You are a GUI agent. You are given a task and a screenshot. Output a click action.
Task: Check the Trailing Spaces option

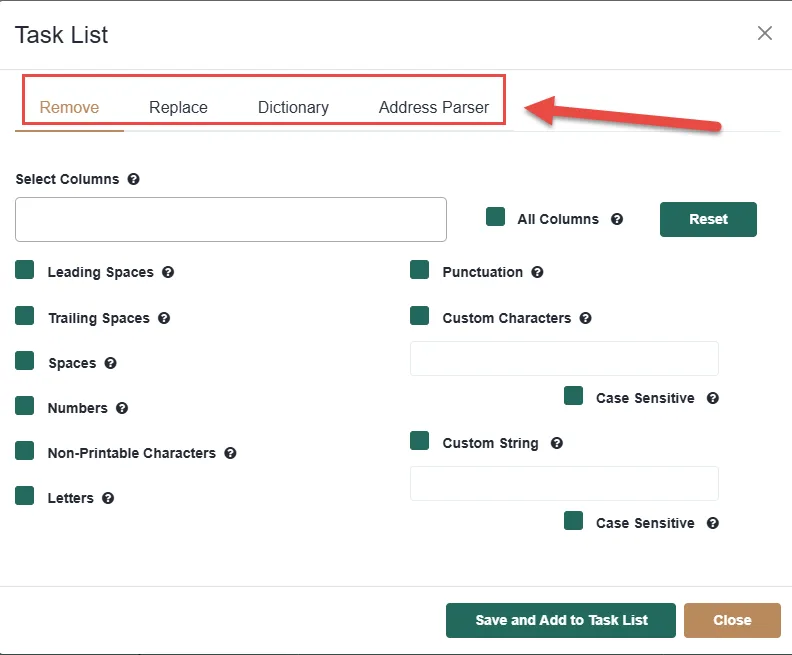[25, 316]
